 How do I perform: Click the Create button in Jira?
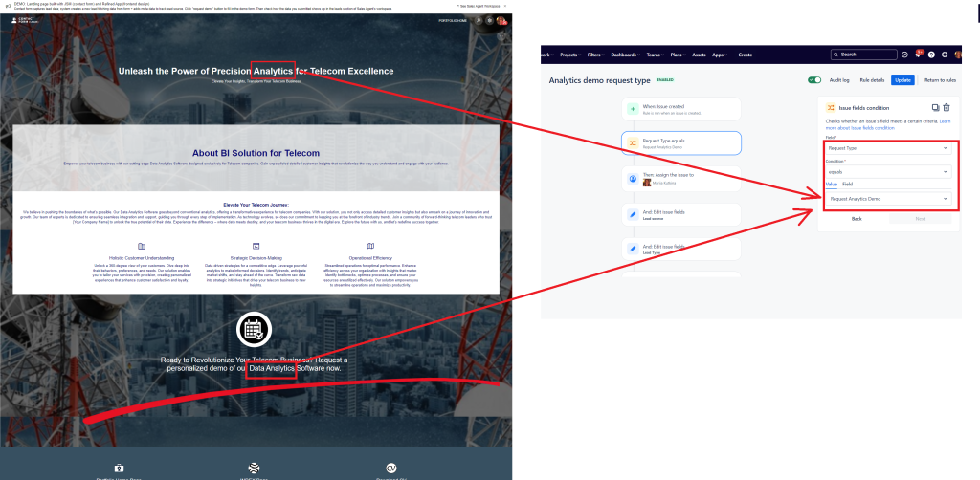[745, 55]
